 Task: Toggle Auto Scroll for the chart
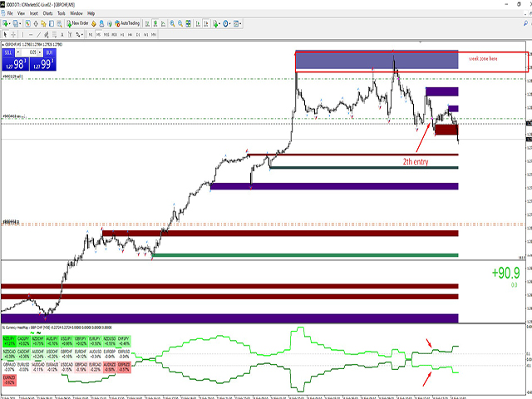pyautogui.click(x=198, y=24)
